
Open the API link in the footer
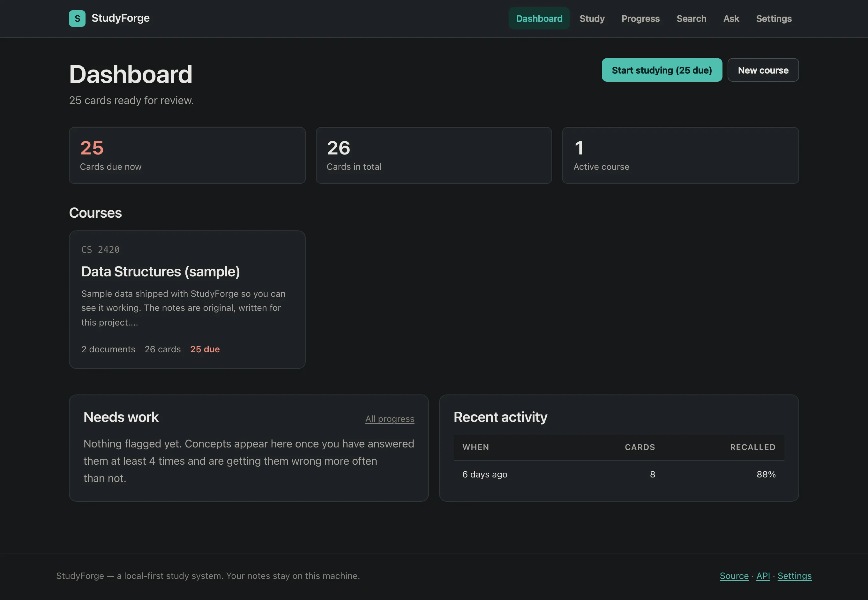click(763, 576)
